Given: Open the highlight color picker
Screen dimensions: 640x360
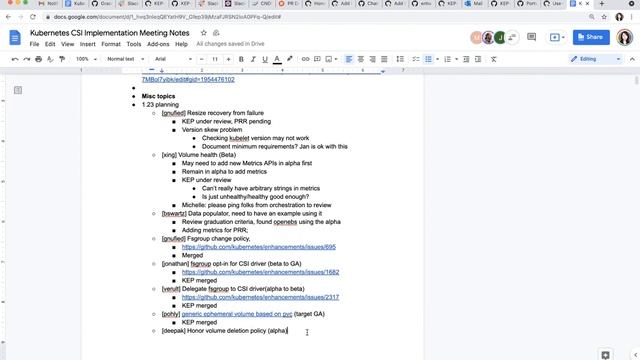Looking at the screenshot, I should 289,59.
